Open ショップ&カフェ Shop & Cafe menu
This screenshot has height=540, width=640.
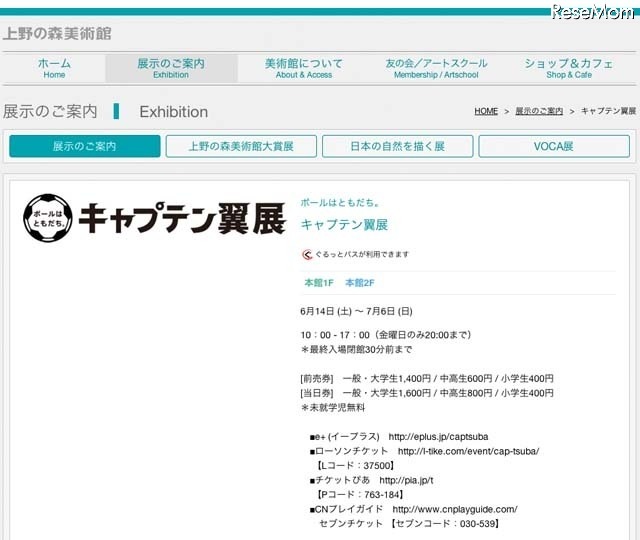569,68
